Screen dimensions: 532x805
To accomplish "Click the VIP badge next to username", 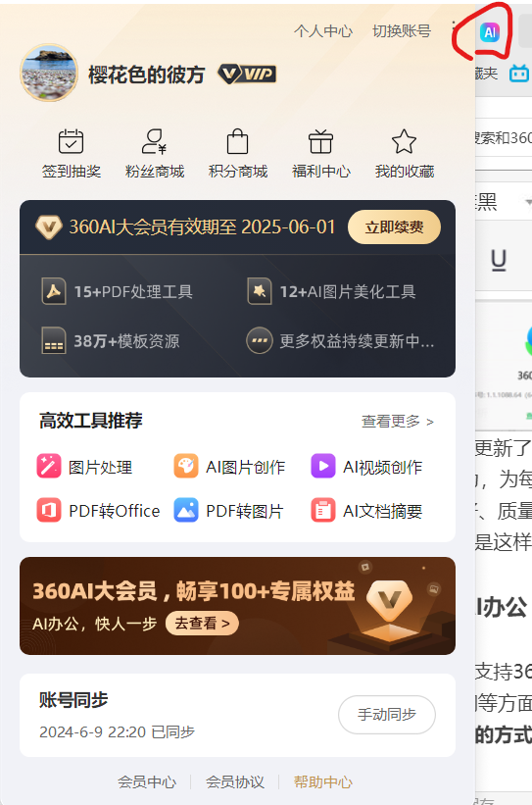I will pos(247,75).
